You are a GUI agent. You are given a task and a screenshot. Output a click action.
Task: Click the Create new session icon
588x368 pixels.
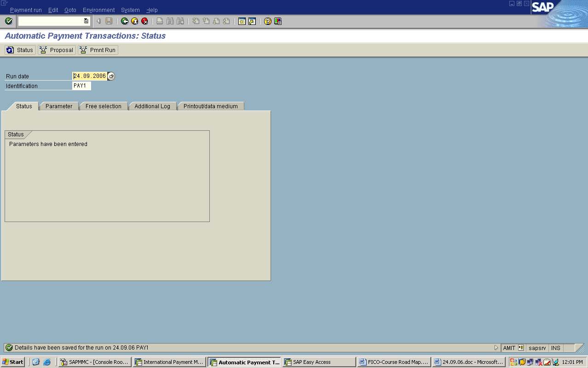[242, 21]
